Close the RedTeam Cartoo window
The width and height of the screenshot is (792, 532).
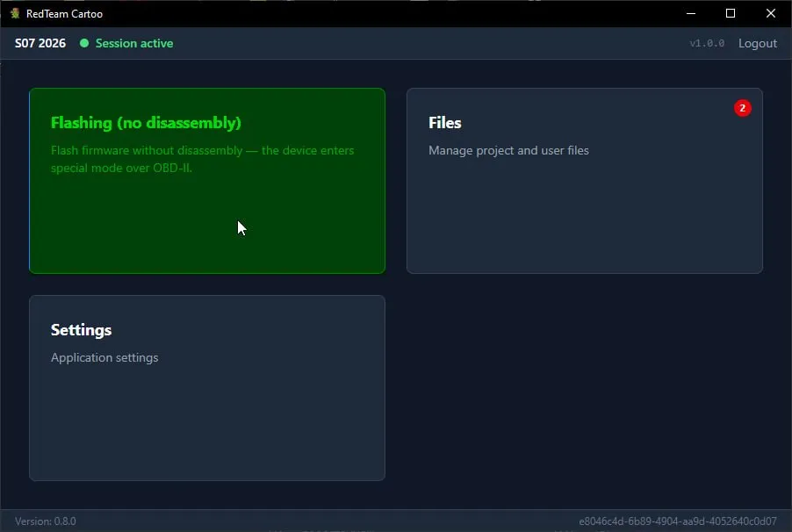pos(771,13)
